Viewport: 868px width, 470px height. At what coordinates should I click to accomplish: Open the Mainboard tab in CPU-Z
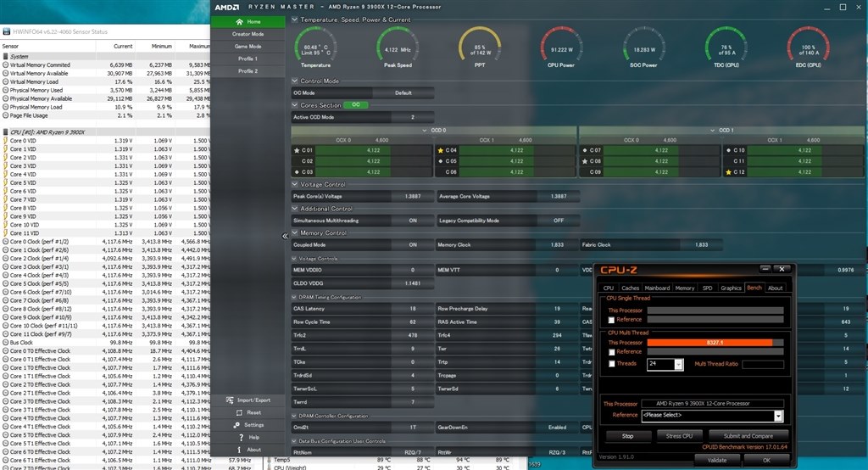pos(657,288)
